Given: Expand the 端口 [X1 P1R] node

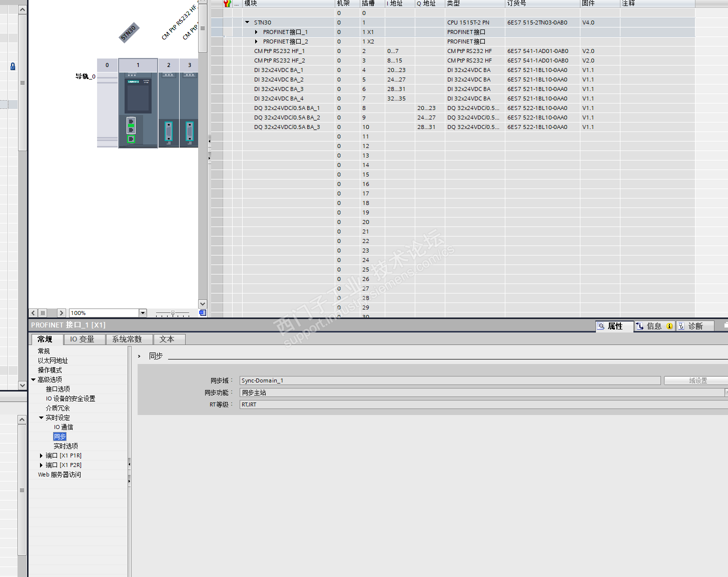Looking at the screenshot, I should [x=42, y=455].
